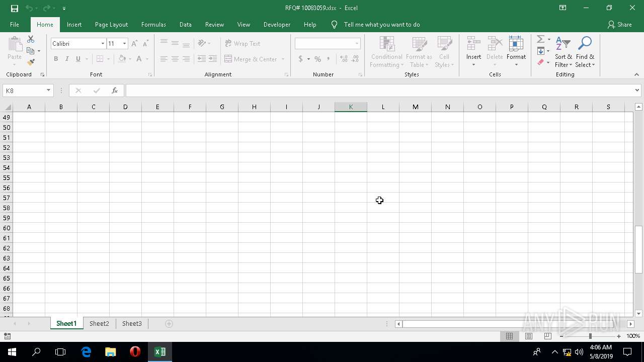
Task: Open Find & Select menu
Action: (x=585, y=52)
